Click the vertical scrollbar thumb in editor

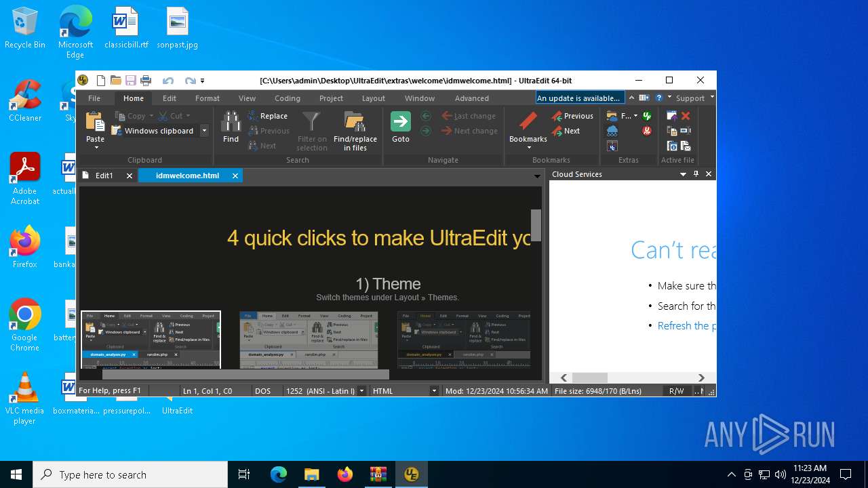[x=536, y=225]
